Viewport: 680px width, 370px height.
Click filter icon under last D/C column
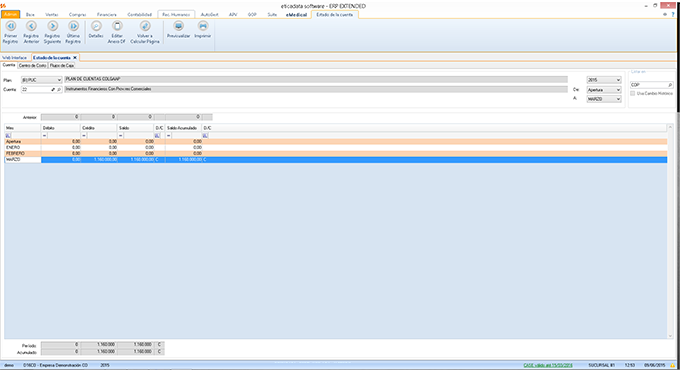205,136
